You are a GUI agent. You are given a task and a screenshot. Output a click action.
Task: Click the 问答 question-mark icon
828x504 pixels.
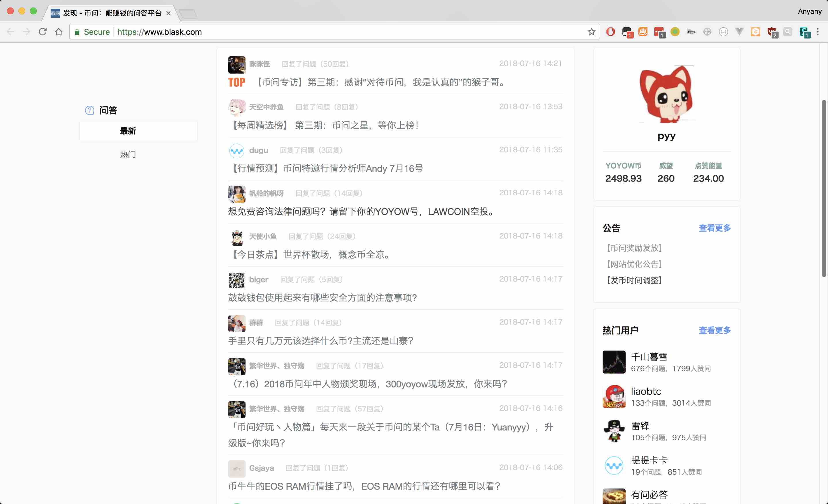89,110
